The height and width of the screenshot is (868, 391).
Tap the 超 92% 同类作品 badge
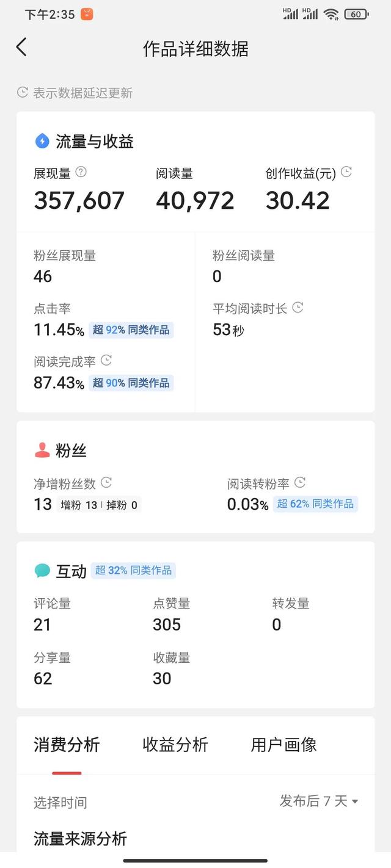click(x=131, y=330)
